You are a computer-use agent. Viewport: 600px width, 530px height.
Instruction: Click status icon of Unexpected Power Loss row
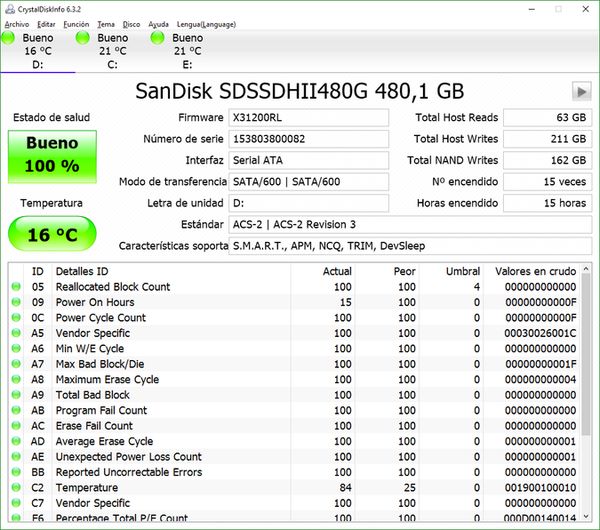click(x=16, y=457)
